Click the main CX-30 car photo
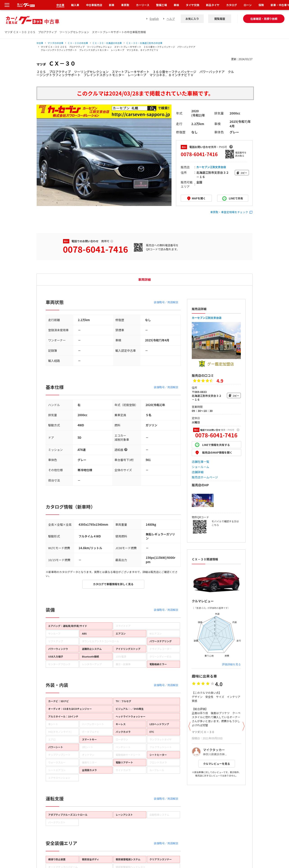 tap(104, 155)
